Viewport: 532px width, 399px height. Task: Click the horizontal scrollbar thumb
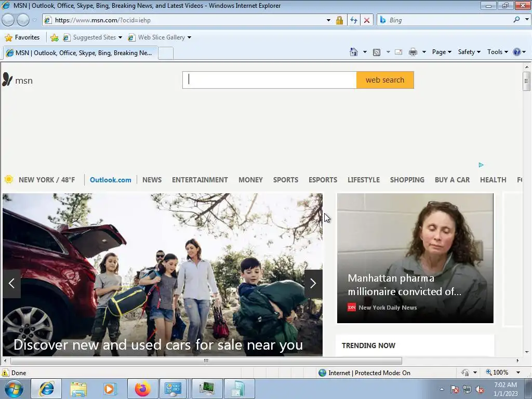tap(206, 361)
